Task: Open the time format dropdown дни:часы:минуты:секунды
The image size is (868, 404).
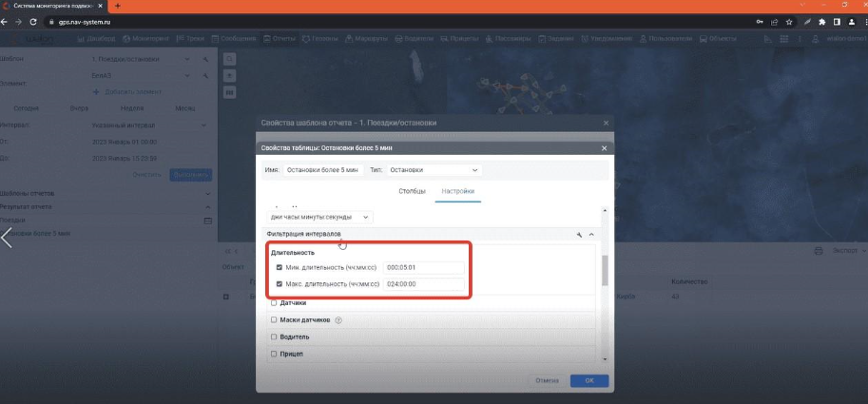Action: click(x=321, y=217)
